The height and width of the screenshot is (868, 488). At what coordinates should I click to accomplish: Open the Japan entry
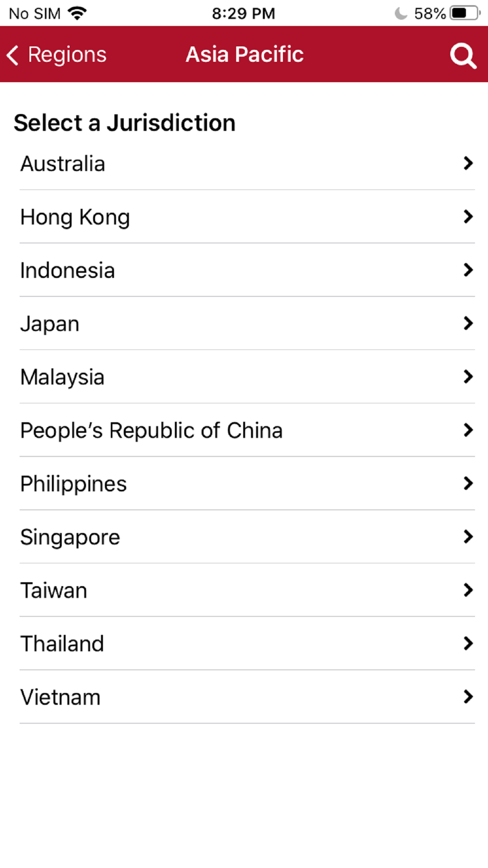click(x=50, y=323)
